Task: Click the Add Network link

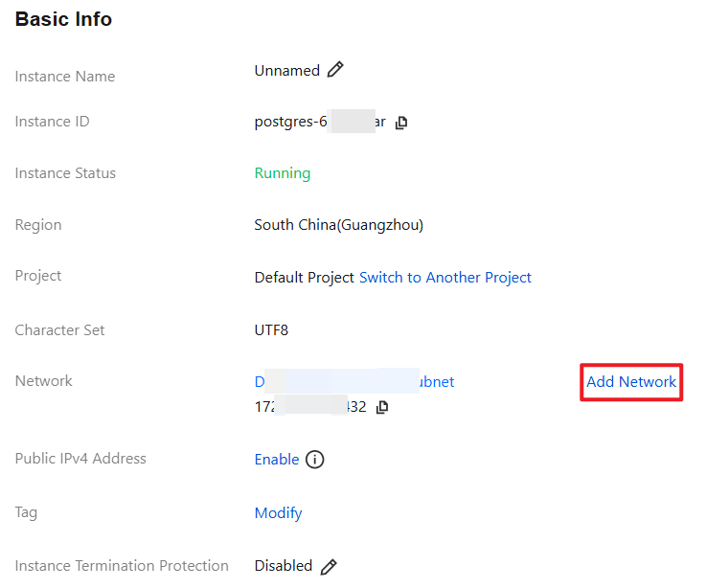Action: (x=631, y=382)
